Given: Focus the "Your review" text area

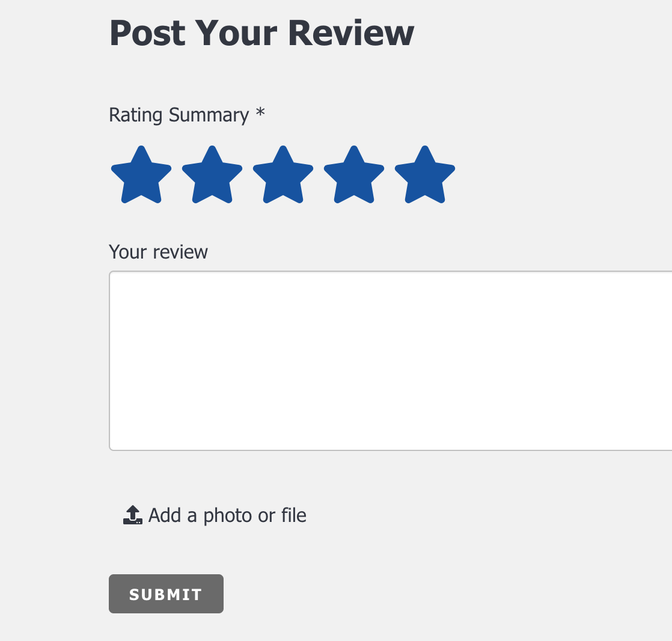Looking at the screenshot, I should coord(391,361).
